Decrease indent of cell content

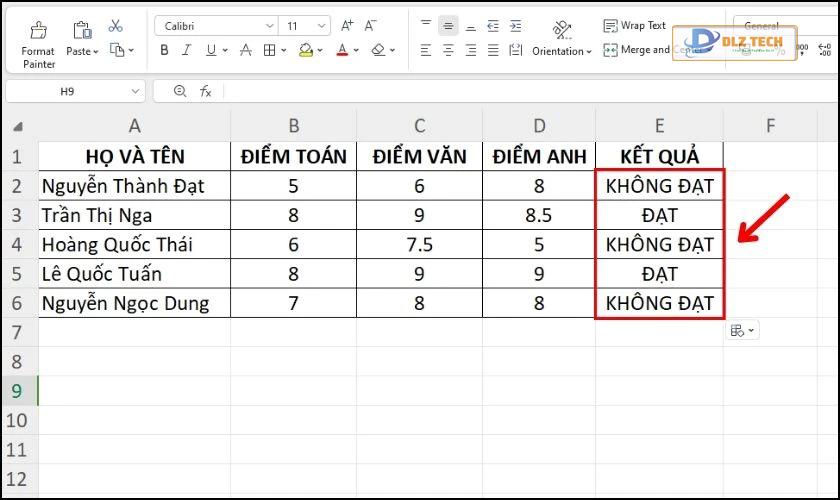[x=493, y=26]
